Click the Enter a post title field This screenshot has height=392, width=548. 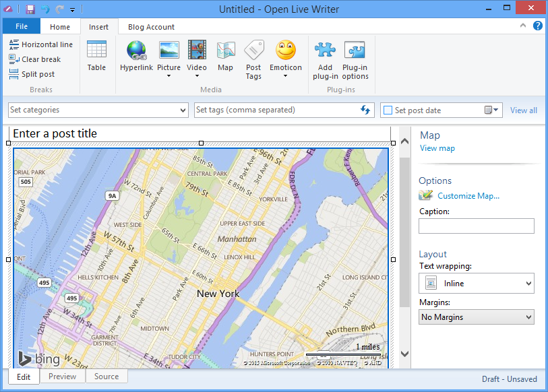200,133
